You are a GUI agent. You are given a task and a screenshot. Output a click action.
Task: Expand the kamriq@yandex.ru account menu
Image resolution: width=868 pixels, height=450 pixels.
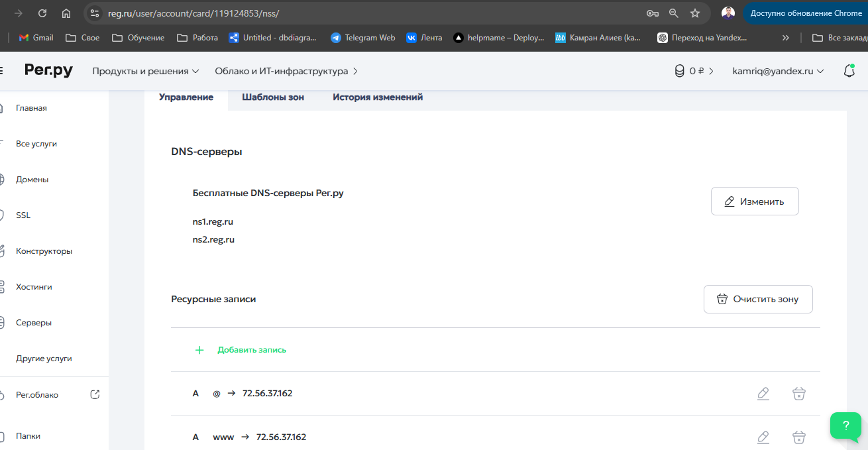click(x=778, y=71)
